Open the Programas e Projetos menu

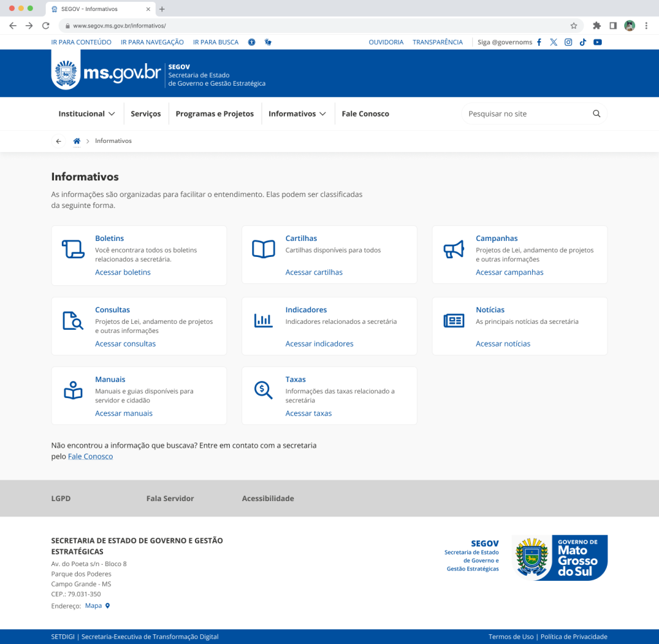(214, 114)
